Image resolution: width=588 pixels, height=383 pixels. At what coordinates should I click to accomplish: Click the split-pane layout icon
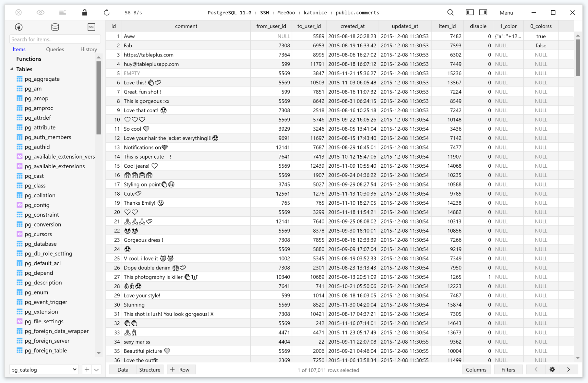pos(483,12)
